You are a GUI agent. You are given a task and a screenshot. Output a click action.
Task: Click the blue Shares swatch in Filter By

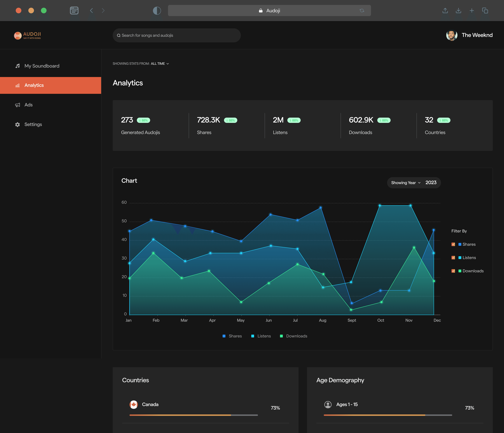click(460, 244)
